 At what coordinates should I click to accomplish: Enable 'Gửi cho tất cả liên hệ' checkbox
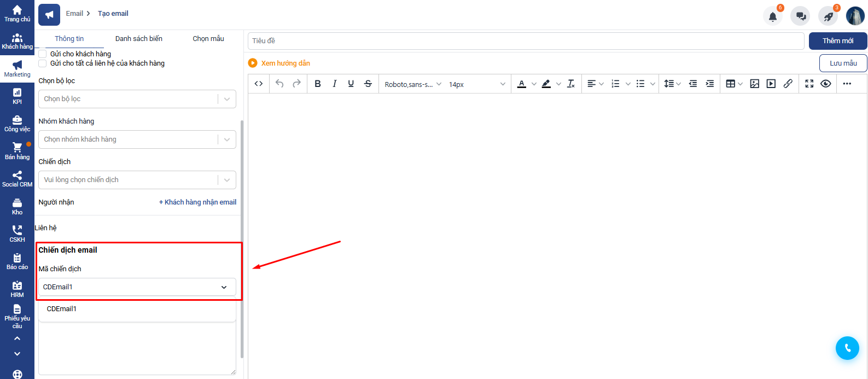43,63
